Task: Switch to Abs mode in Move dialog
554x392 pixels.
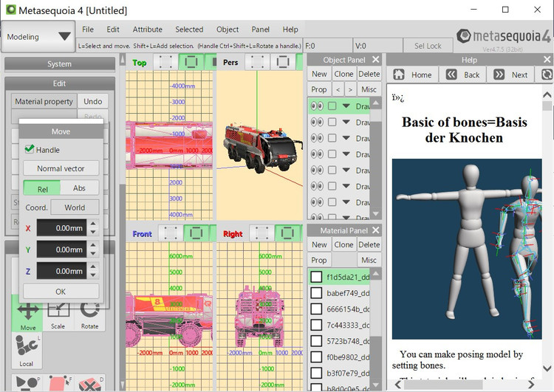Action: coord(79,188)
